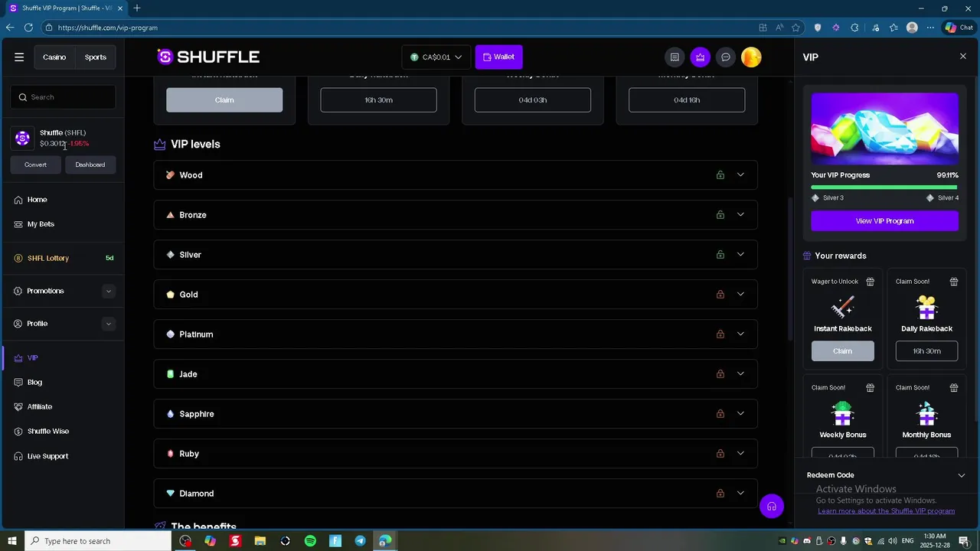Expand the Sapphire VIP level
The image size is (980, 551).
[x=740, y=414]
